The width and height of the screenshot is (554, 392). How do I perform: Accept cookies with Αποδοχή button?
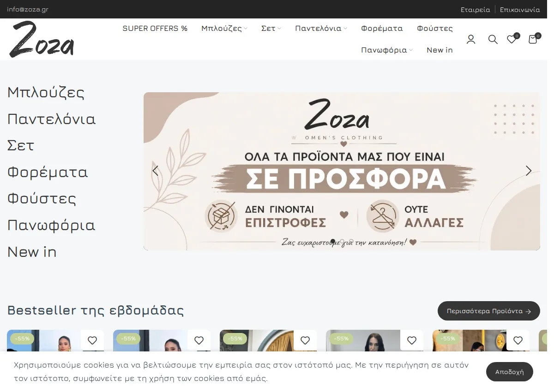[510, 372]
